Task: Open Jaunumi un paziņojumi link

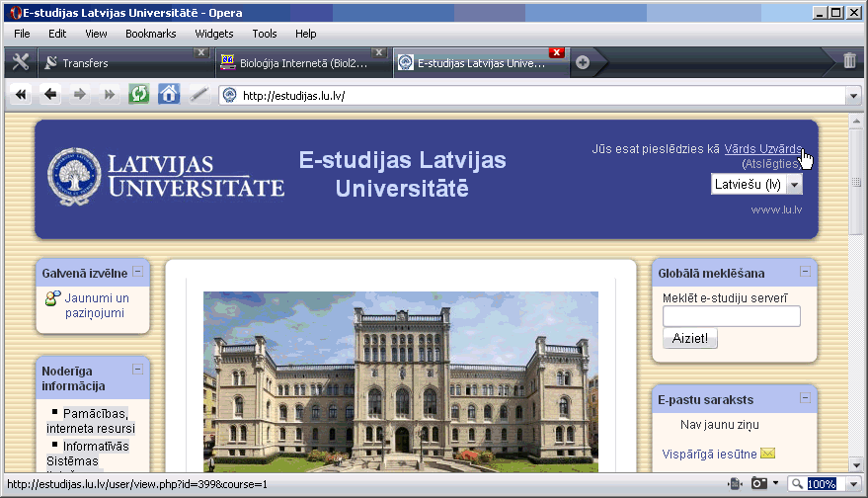Action: click(97, 305)
